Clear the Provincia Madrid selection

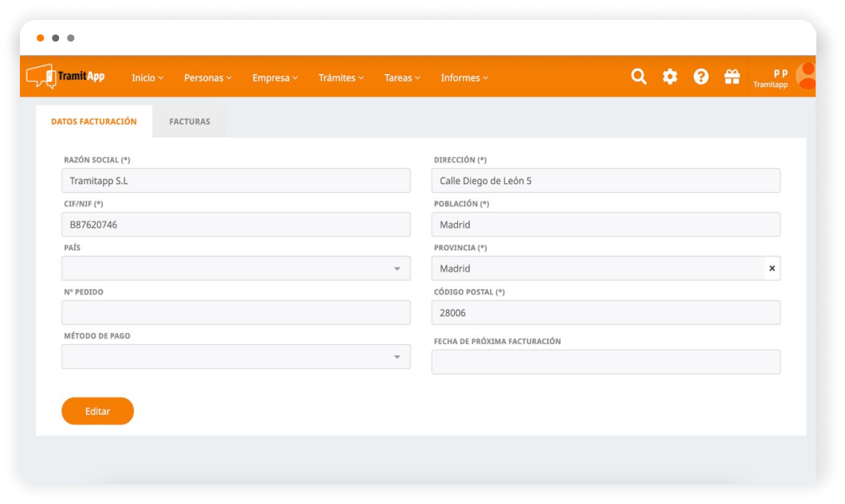click(772, 269)
